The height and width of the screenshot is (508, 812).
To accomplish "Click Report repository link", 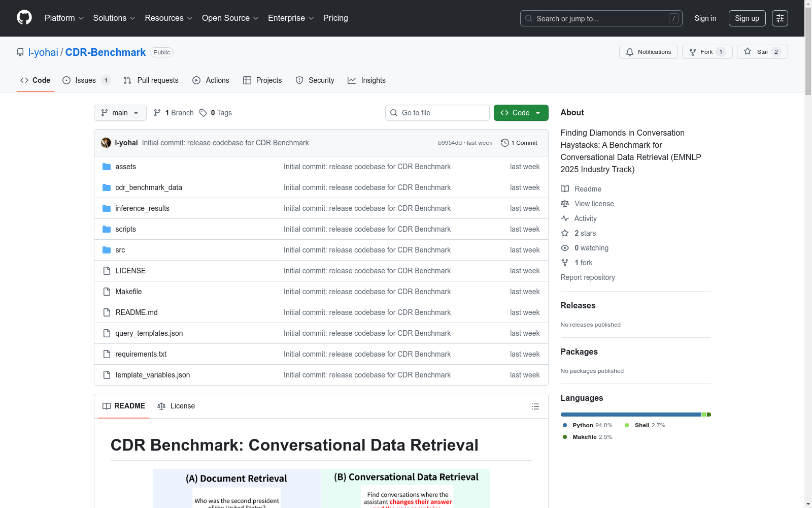I will pyautogui.click(x=588, y=277).
